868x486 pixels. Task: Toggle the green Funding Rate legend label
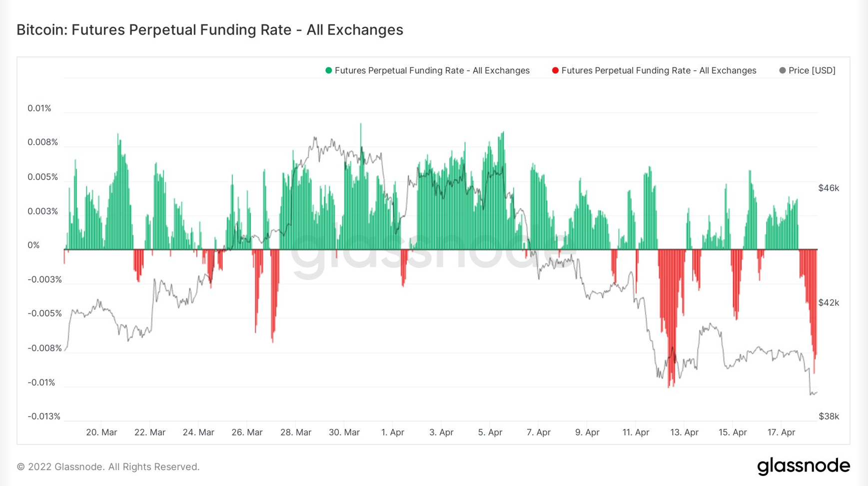point(432,70)
